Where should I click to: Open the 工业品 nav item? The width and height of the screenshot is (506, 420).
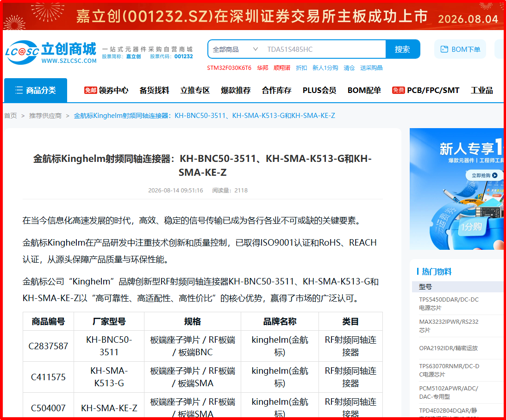(x=481, y=90)
